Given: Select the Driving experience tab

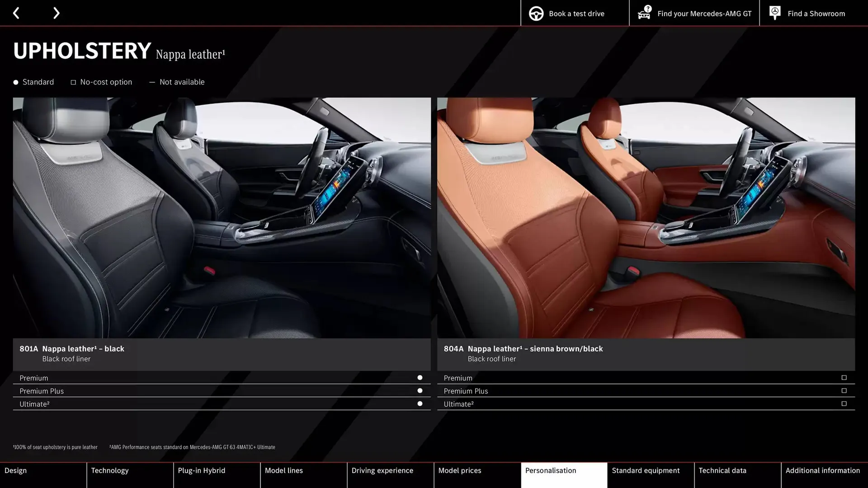Looking at the screenshot, I should coord(390,475).
